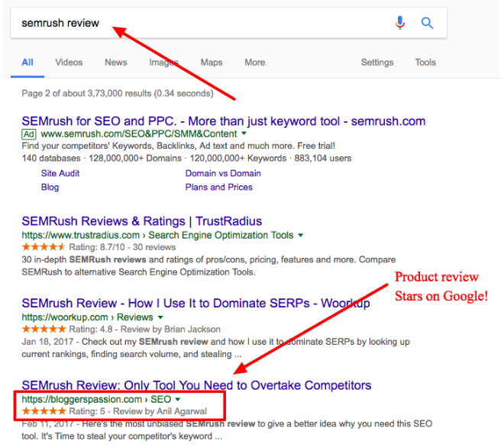The height and width of the screenshot is (447, 504).
Task: Switch to the News tab
Action: (x=116, y=63)
